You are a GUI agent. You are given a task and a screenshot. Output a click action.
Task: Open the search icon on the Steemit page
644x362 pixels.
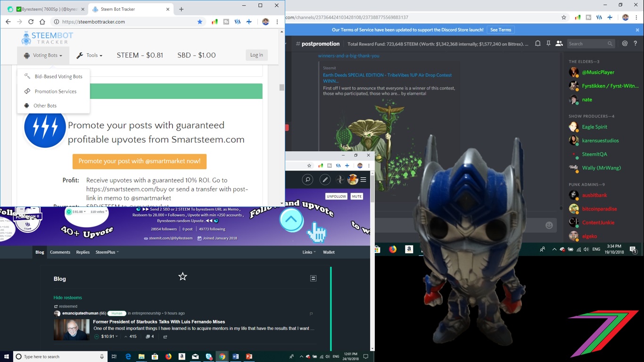[x=307, y=179]
